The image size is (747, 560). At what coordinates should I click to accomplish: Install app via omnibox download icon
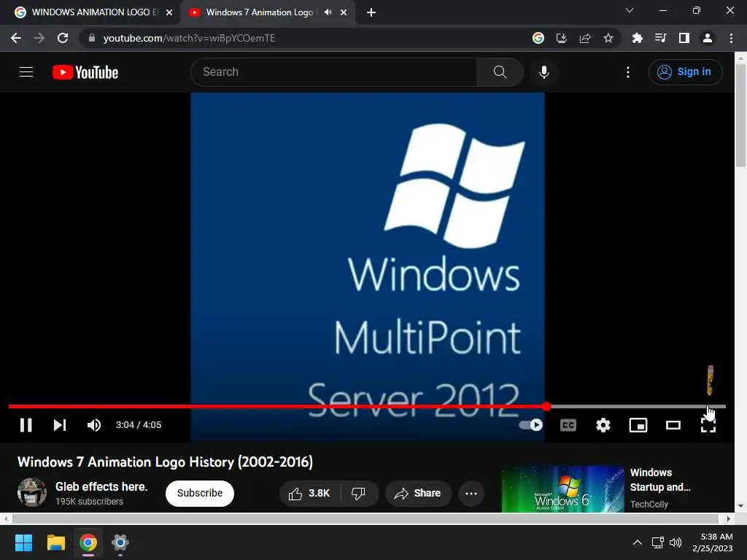pos(562,38)
